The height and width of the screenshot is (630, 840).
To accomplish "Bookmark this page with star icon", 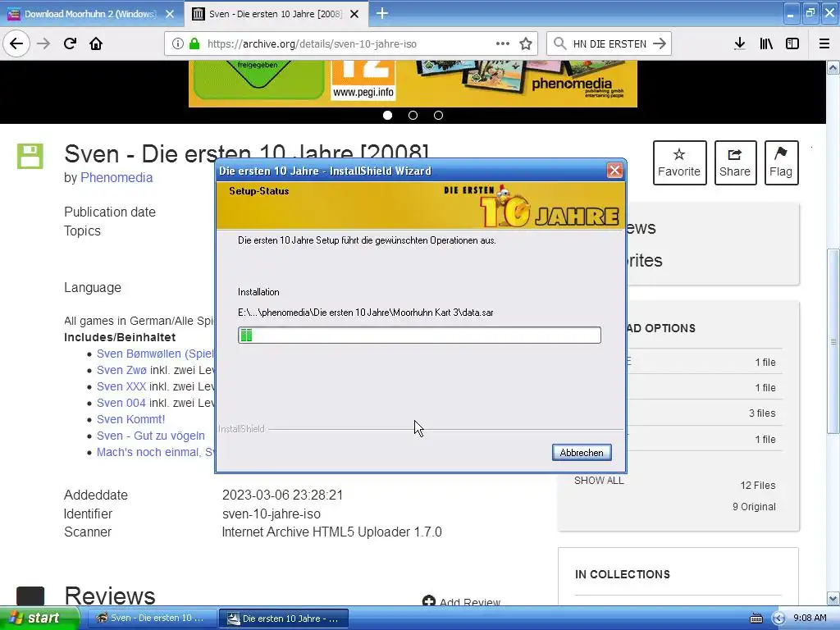I will coord(526,44).
